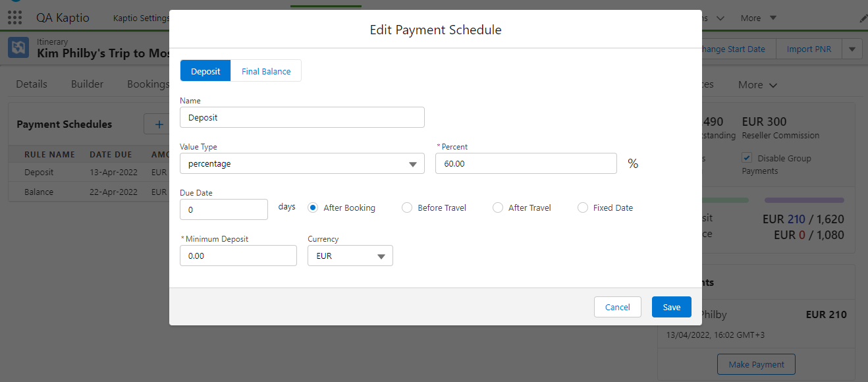
Task: Click the Make Payment button
Action: pos(756,364)
